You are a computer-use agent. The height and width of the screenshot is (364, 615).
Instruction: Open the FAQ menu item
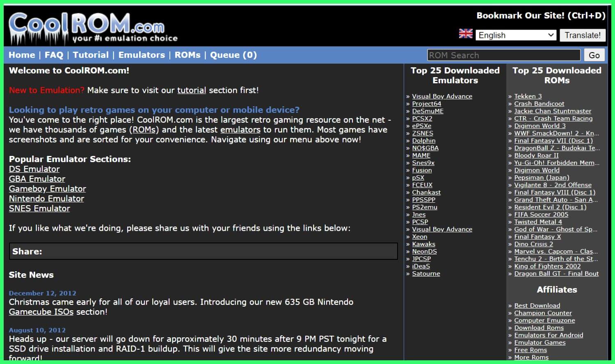[x=54, y=55]
